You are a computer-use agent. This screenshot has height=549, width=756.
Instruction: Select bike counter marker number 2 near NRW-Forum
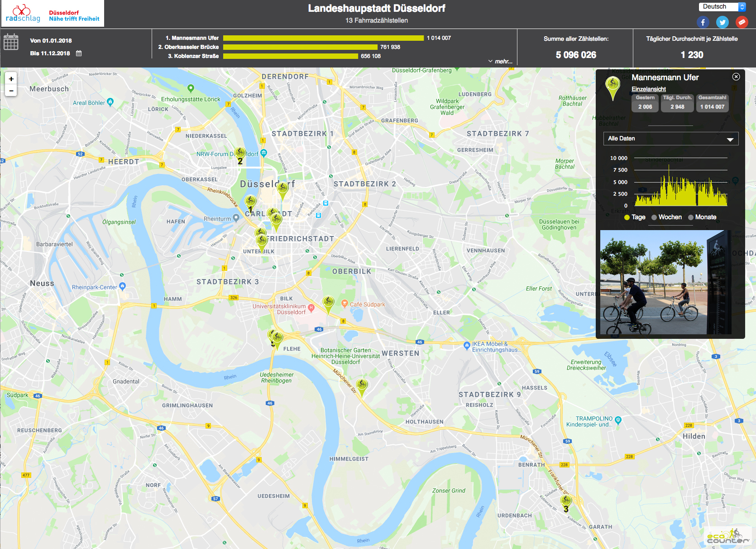click(x=240, y=154)
